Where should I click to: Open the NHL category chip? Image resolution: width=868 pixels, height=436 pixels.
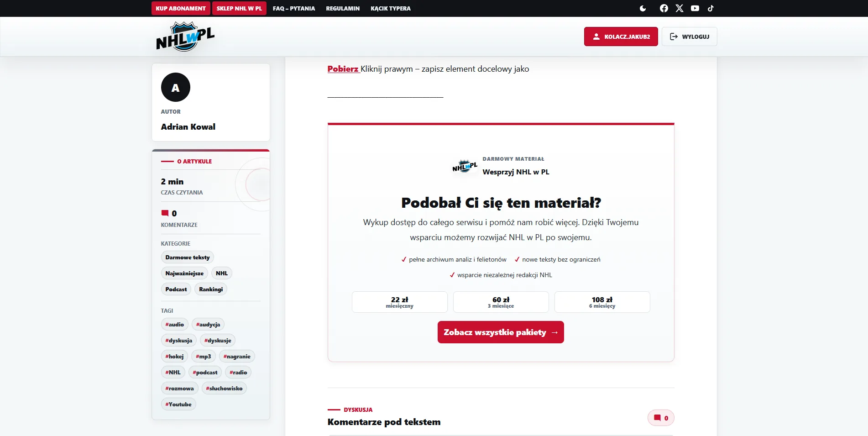coord(222,273)
